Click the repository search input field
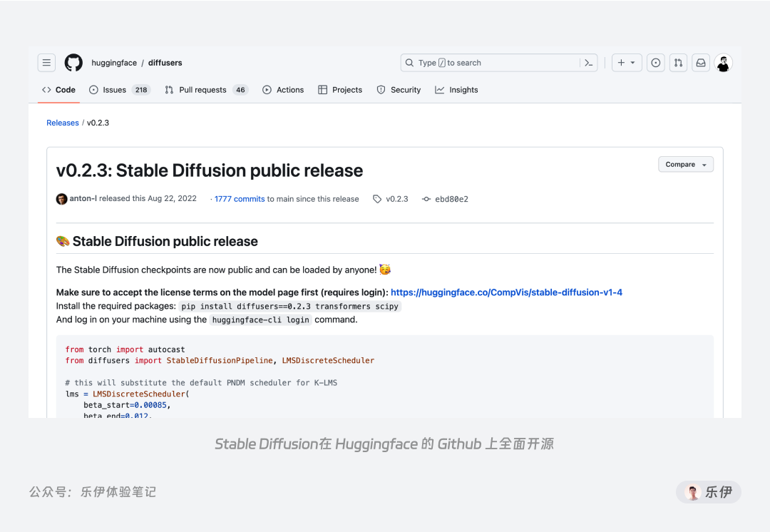This screenshot has width=770, height=532. pos(492,63)
